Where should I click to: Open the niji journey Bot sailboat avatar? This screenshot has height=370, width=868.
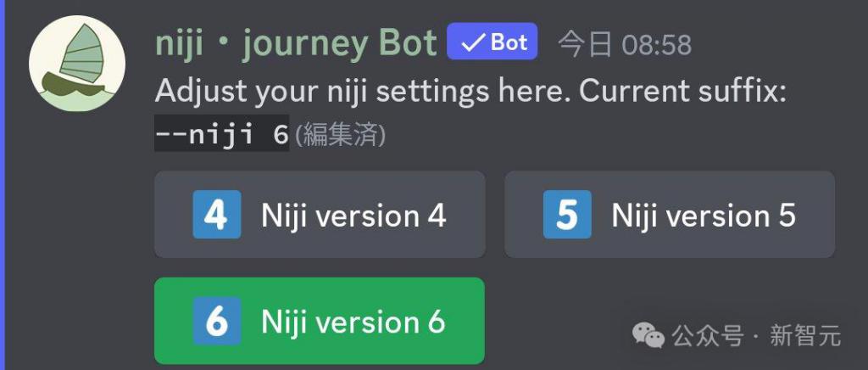77,63
